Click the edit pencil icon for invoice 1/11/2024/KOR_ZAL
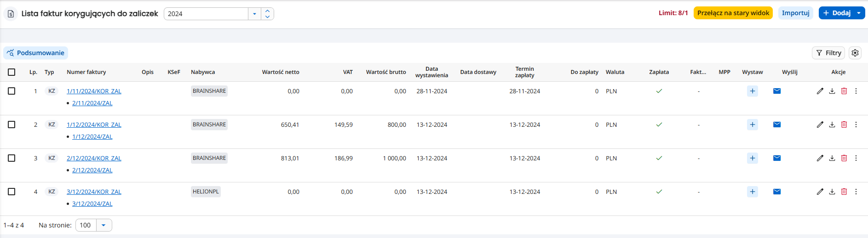The height and width of the screenshot is (238, 868). pos(820,91)
